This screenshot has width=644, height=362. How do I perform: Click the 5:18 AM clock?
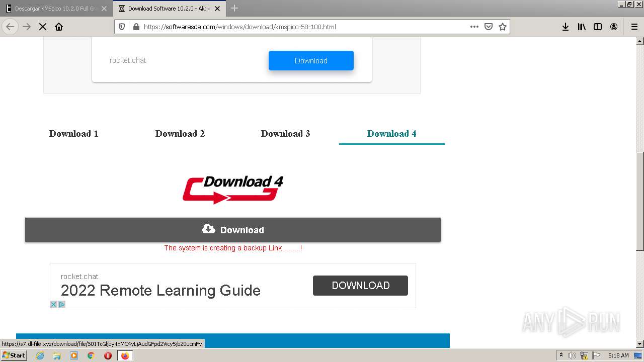click(618, 355)
